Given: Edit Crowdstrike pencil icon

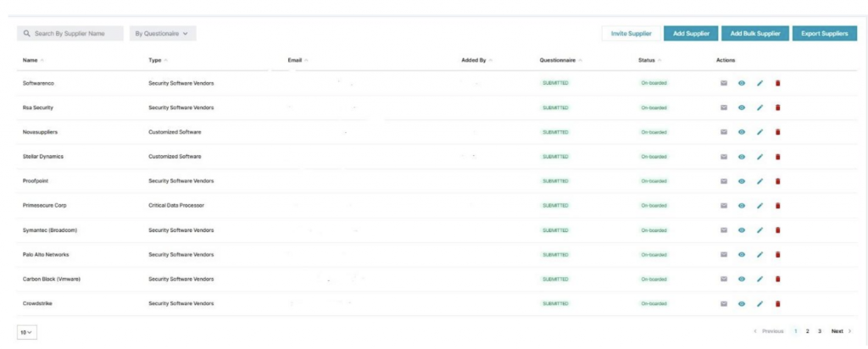Looking at the screenshot, I should pyautogui.click(x=760, y=303).
